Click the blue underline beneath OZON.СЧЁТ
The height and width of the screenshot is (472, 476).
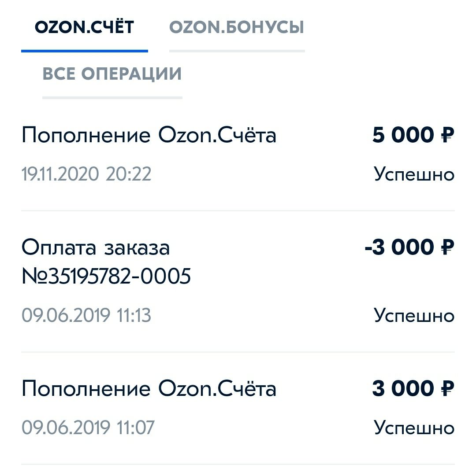(x=84, y=51)
